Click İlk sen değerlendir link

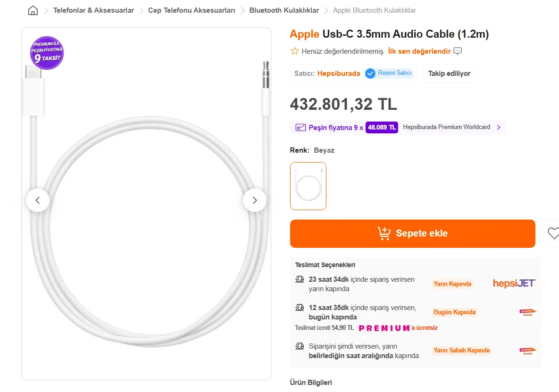[x=419, y=51]
